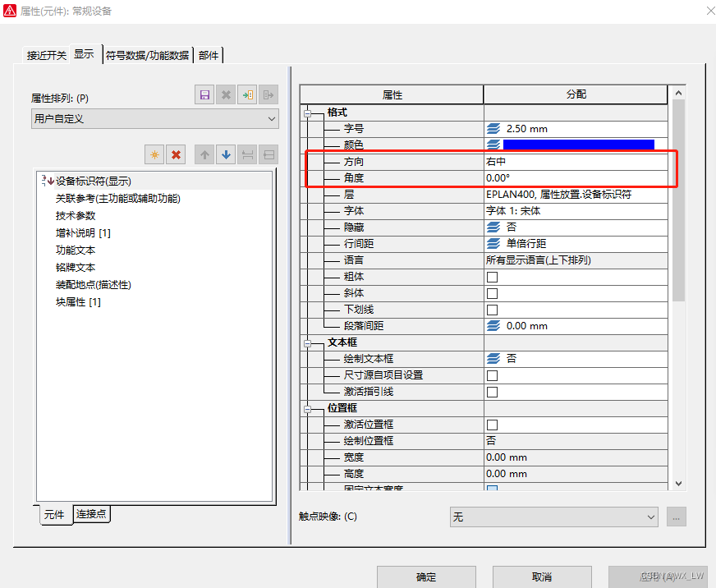Select the 元件 bottom tab

click(54, 514)
